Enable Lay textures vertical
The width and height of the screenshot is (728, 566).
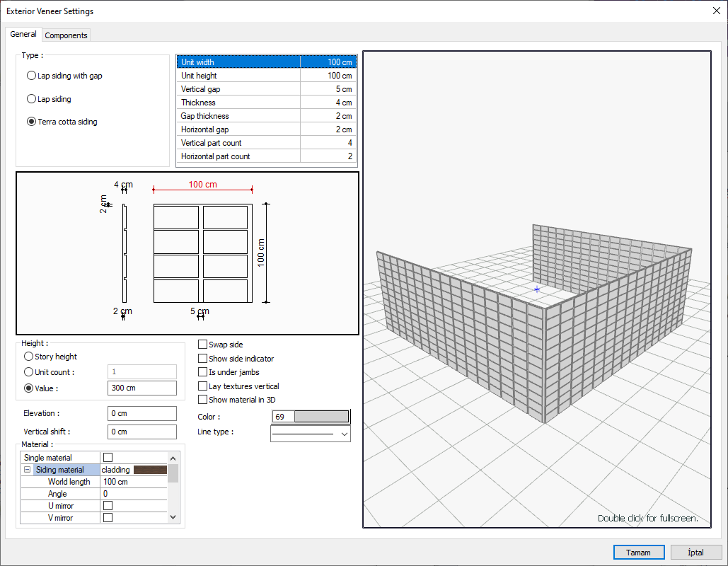click(203, 386)
